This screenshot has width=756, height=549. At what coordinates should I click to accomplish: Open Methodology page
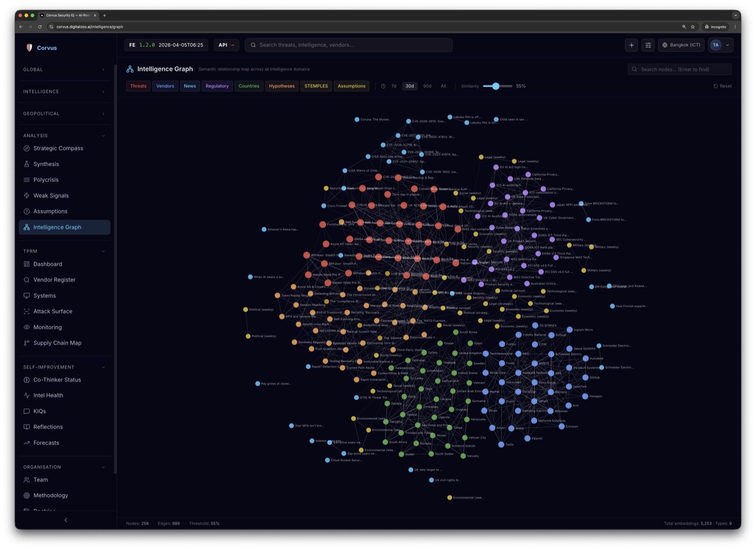coord(64,496)
